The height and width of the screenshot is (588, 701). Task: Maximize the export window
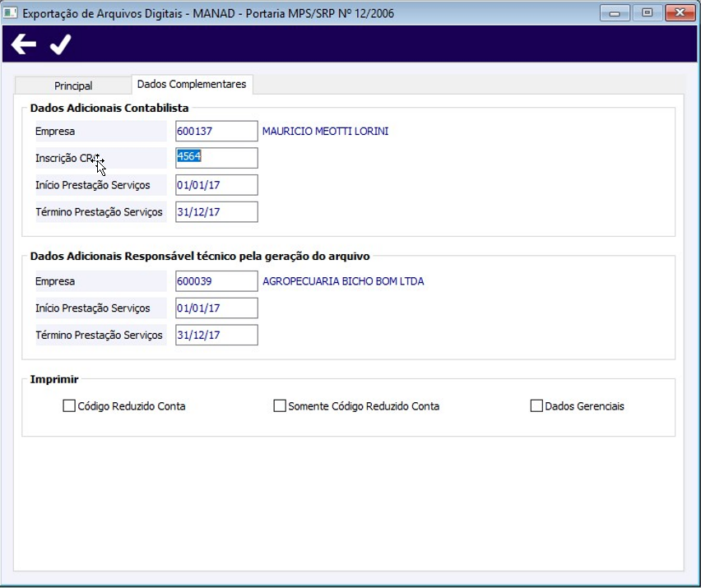click(x=647, y=13)
